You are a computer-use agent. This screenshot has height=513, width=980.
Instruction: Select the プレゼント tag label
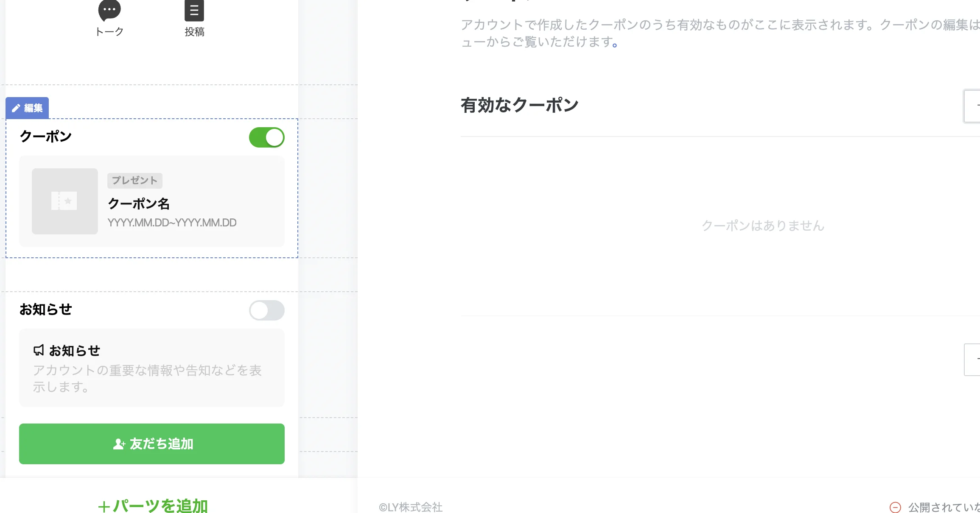[x=135, y=181]
